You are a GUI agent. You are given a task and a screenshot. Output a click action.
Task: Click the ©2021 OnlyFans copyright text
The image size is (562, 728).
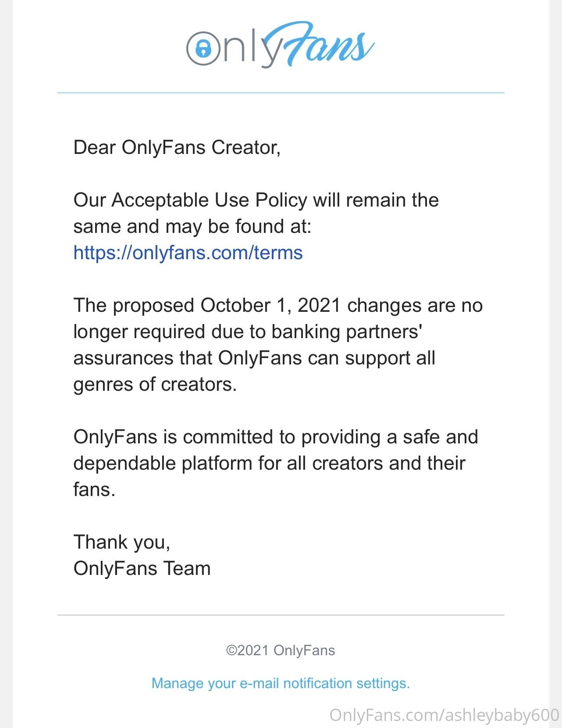pos(281,650)
